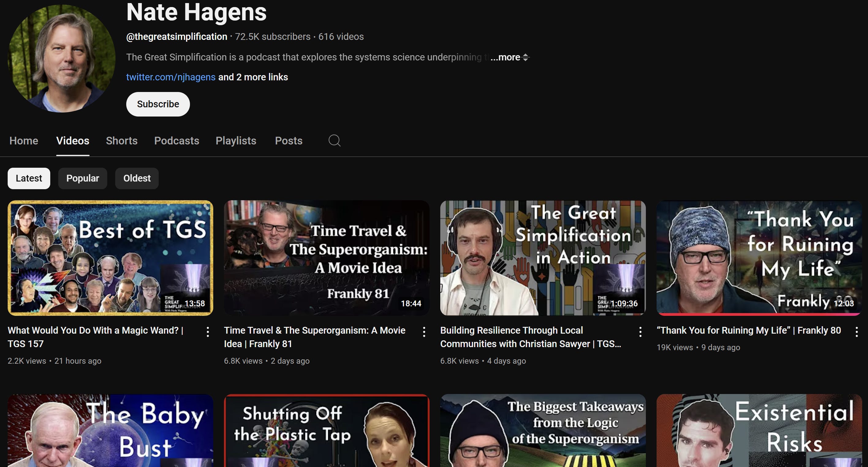This screenshot has height=467, width=868.
Task: Click 2.2K views • 21 hours ago text
Action: 55,361
